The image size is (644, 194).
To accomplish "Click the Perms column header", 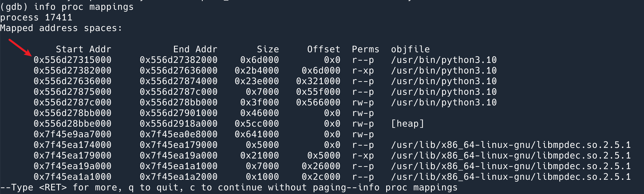I will tap(366, 49).
